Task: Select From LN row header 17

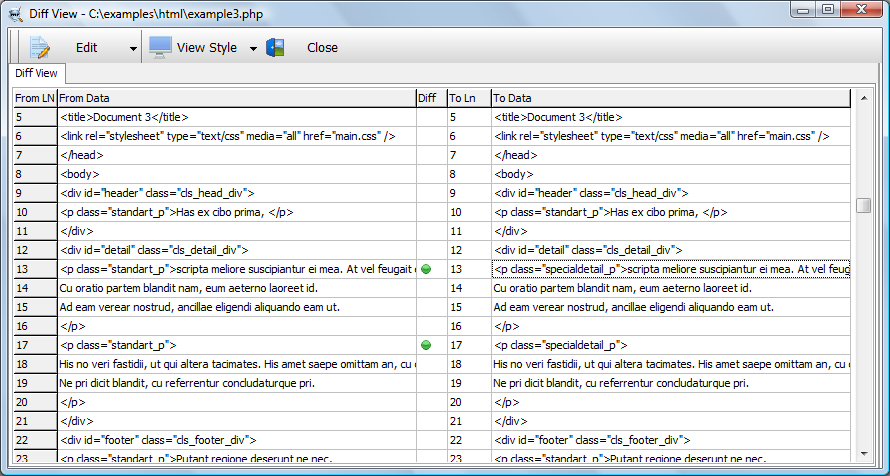Action: pyautogui.click(x=34, y=345)
